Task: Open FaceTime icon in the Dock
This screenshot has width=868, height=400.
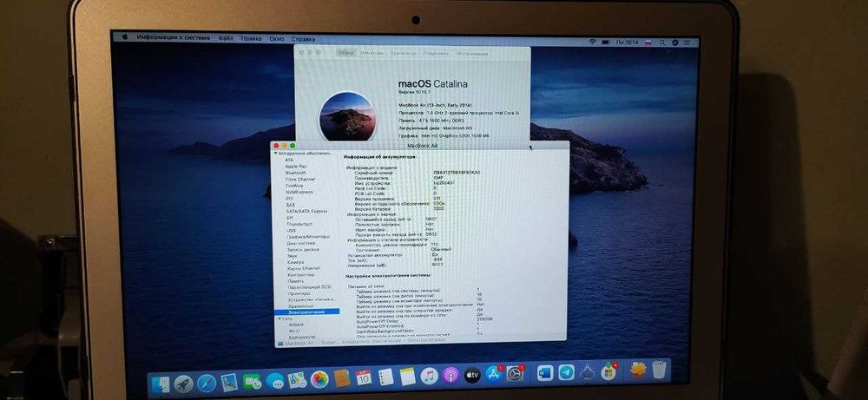Action: point(252,381)
